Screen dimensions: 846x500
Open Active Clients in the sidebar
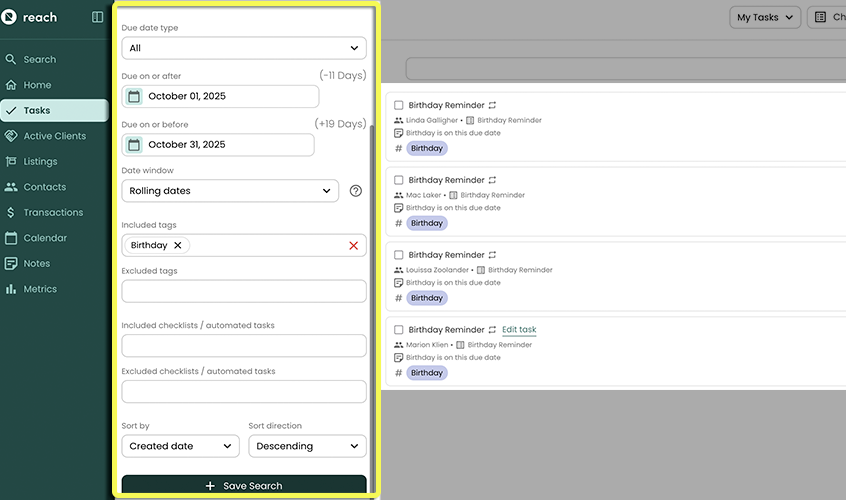pyautogui.click(x=55, y=136)
